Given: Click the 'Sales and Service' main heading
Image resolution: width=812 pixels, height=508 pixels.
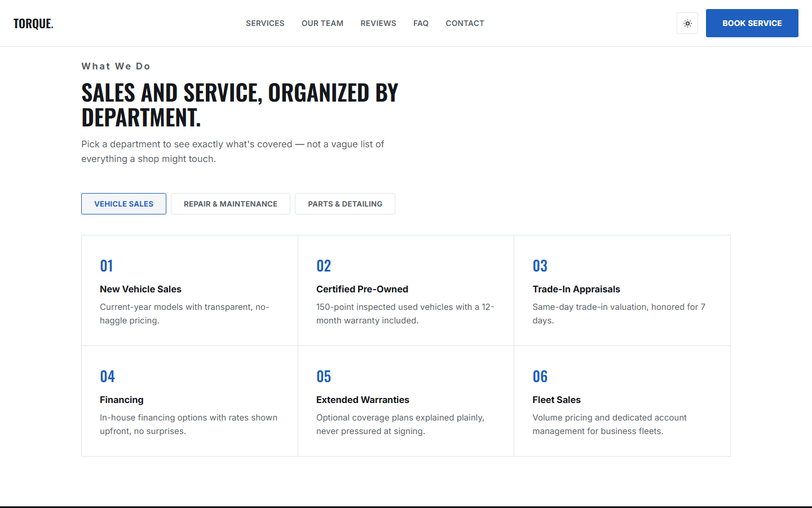Looking at the screenshot, I should click(x=240, y=105).
